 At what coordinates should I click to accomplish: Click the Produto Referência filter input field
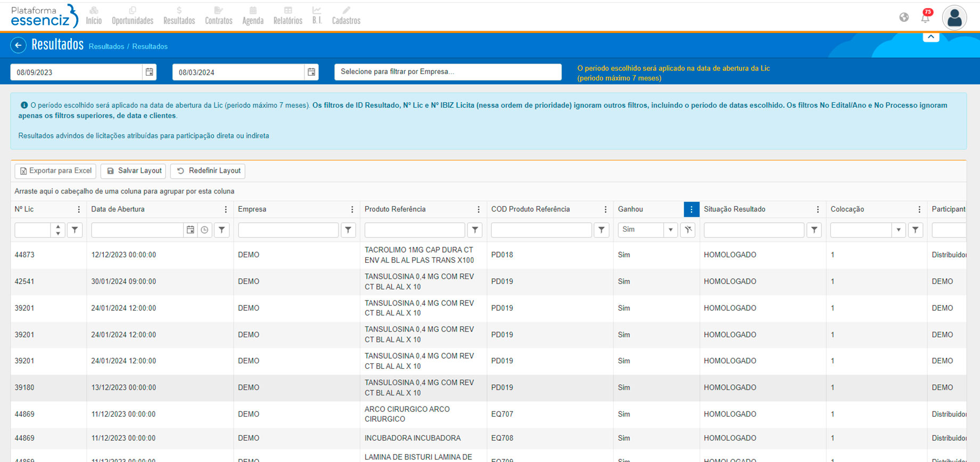click(x=414, y=230)
